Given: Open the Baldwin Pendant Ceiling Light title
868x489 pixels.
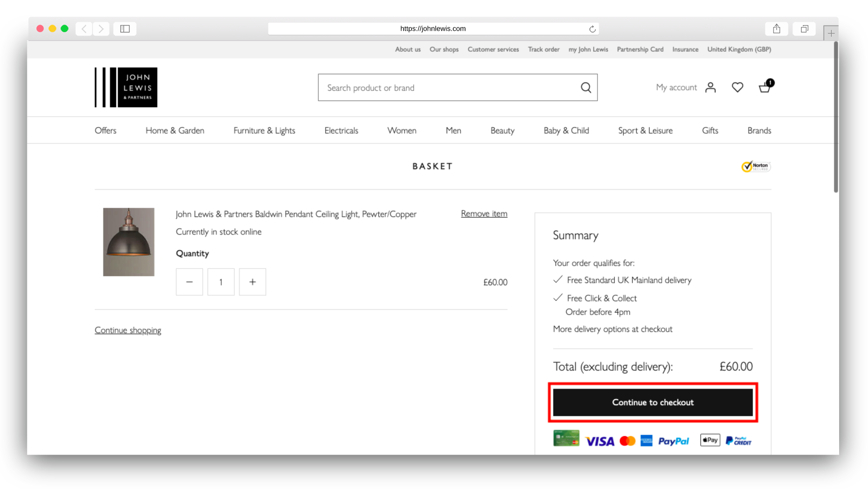Looking at the screenshot, I should click(296, 214).
